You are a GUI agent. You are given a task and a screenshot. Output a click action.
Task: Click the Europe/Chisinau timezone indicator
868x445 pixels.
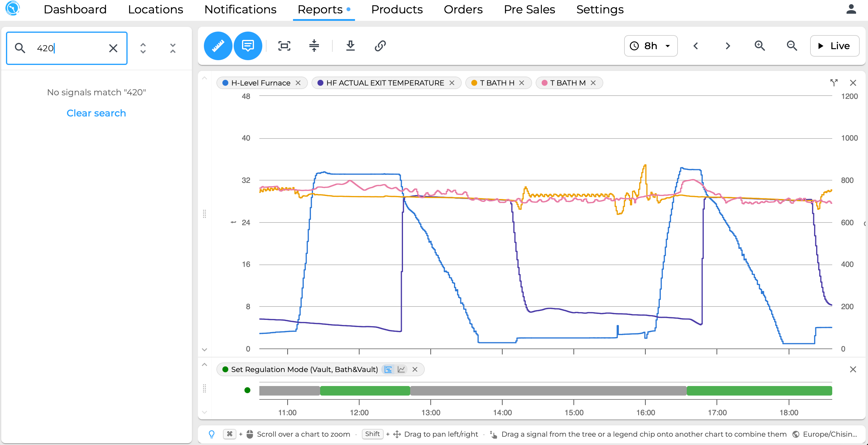[825, 434]
